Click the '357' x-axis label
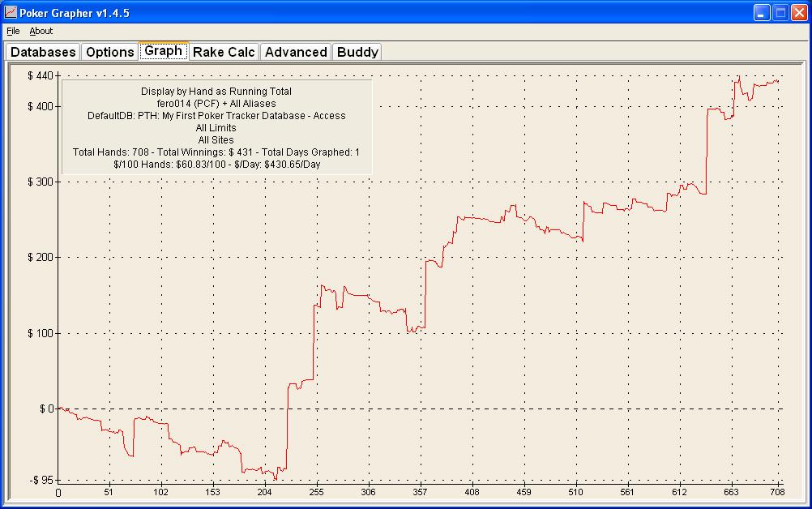Viewport: 812px width, 509px height. click(x=420, y=492)
